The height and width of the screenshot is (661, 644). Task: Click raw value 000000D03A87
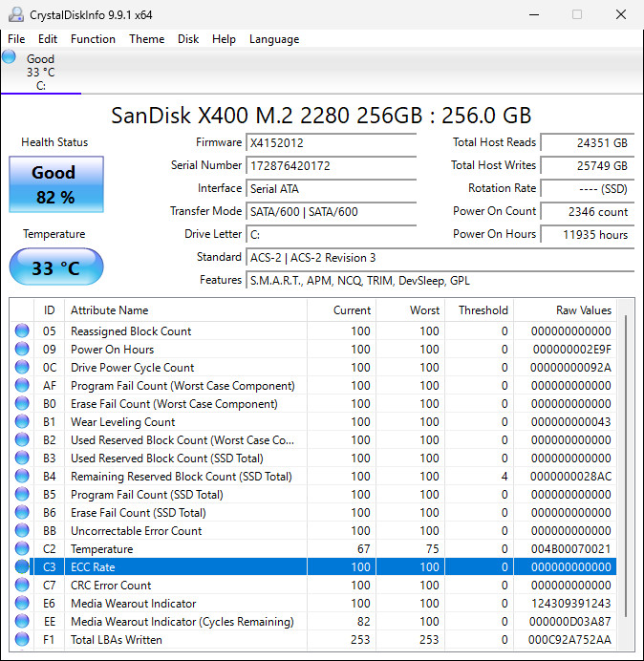click(570, 622)
